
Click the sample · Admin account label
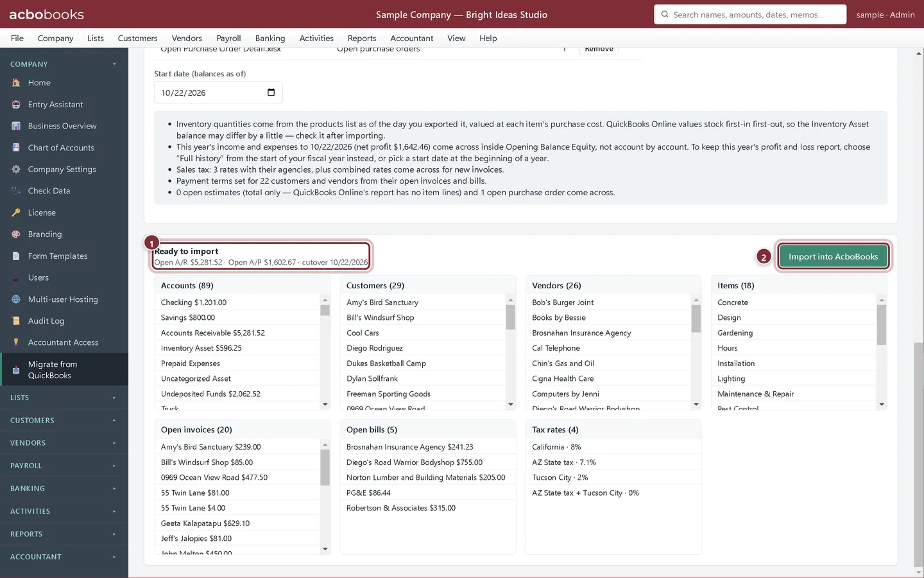(x=886, y=15)
